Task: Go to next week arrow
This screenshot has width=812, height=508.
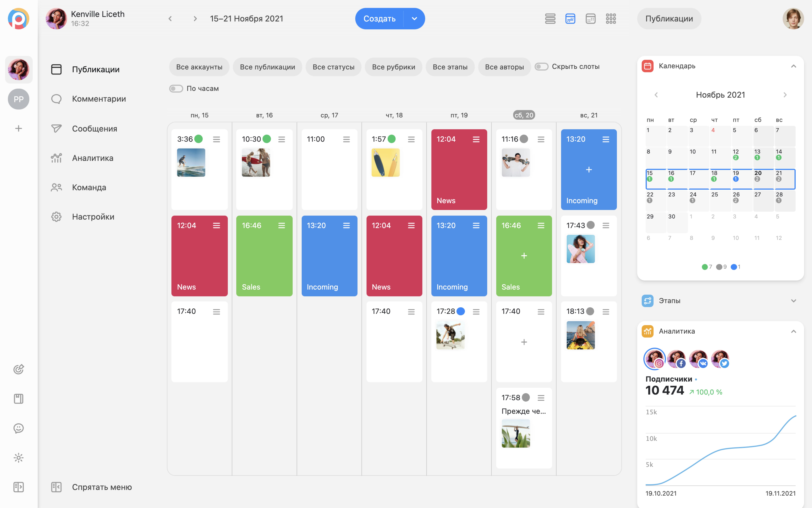Action: (x=195, y=19)
